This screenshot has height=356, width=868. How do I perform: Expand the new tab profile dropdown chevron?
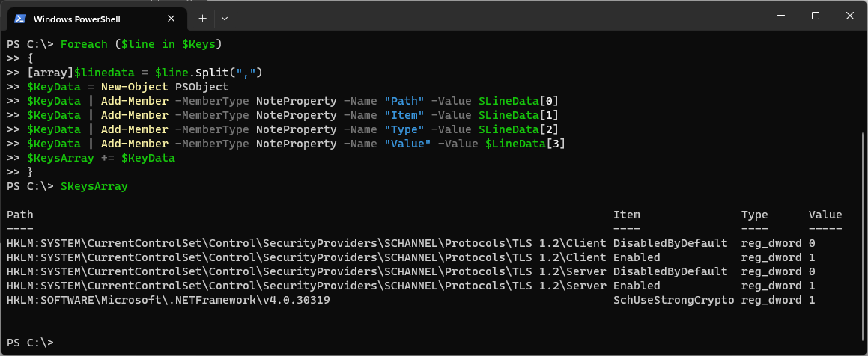[225, 17]
